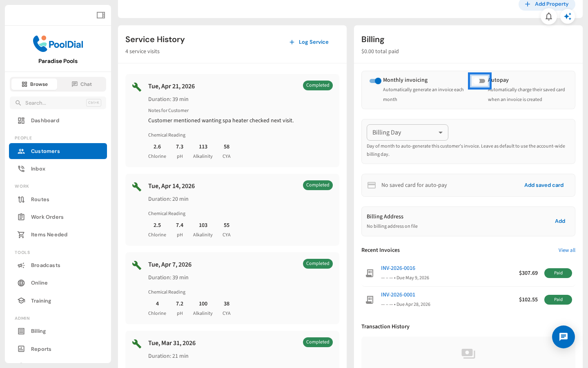Click the PoolDial logo
Image resolution: width=588 pixels, height=368 pixels.
pyautogui.click(x=58, y=44)
